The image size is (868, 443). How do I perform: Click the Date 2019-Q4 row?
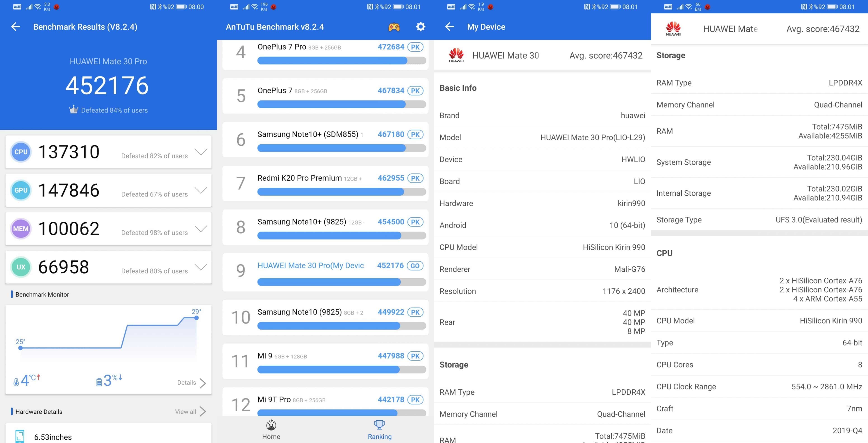tap(759, 431)
